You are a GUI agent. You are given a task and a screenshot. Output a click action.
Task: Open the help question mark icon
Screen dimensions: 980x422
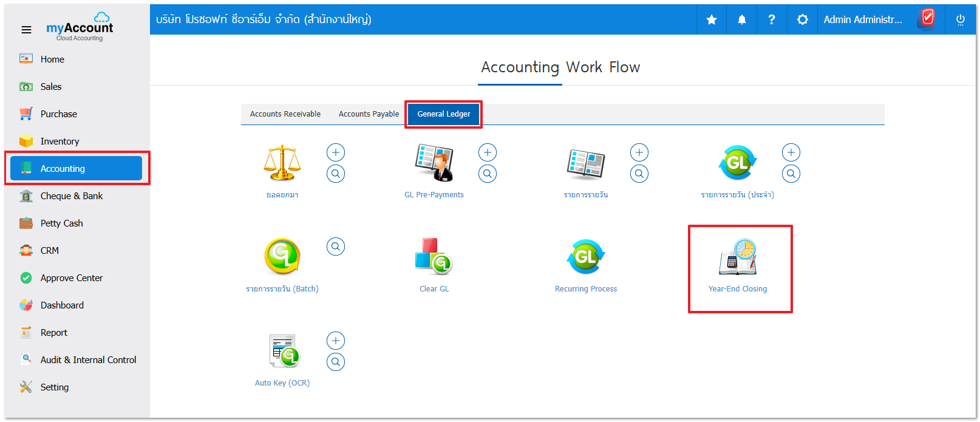(771, 20)
